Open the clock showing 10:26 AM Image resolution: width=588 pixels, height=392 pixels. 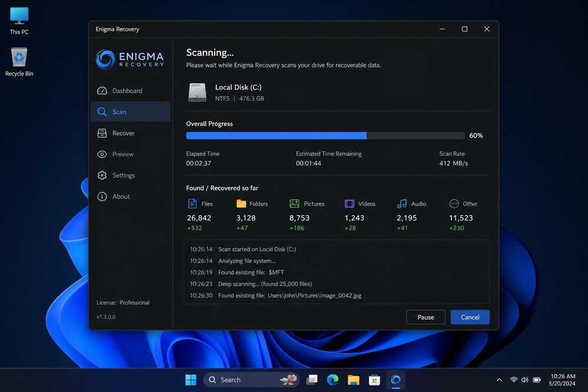(562, 380)
